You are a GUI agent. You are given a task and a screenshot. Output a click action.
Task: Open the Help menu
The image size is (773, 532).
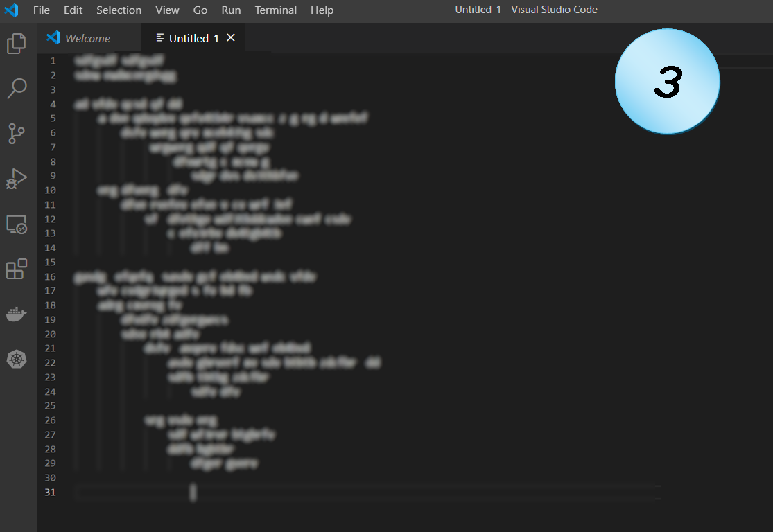click(322, 10)
